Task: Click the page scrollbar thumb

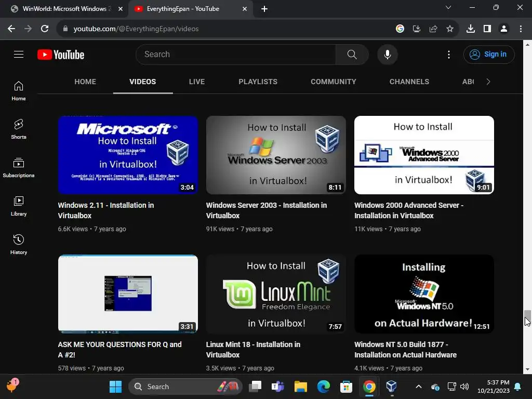Action: click(x=527, y=318)
